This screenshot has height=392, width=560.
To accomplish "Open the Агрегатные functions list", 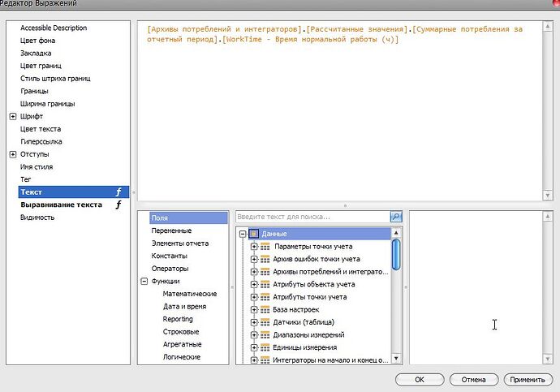I will tap(182, 344).
